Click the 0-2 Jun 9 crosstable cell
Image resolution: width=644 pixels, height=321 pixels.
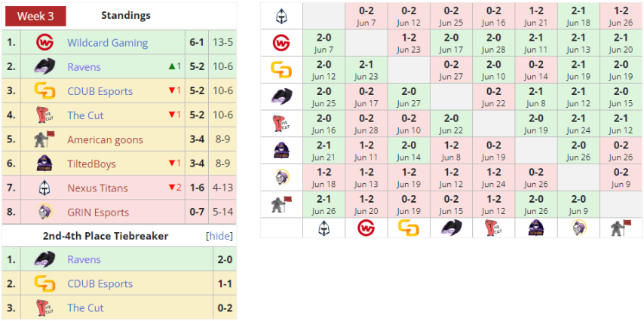coord(621,178)
